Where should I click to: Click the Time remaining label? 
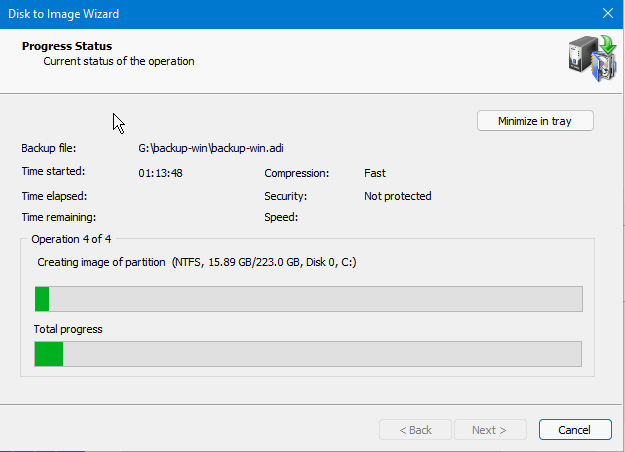point(59,217)
